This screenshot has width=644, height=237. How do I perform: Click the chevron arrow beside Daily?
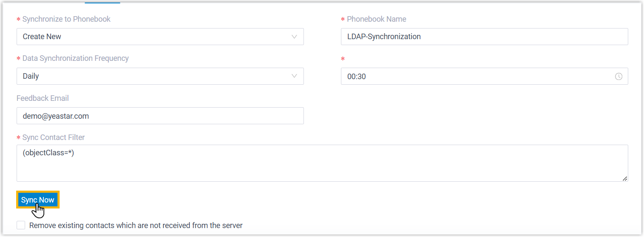[294, 76]
